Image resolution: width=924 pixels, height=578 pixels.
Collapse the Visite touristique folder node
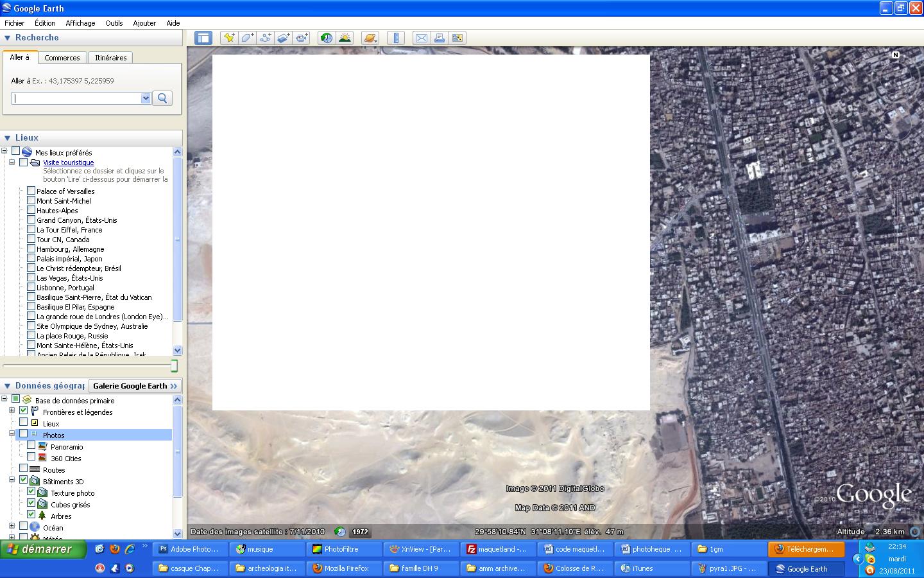(x=12, y=162)
